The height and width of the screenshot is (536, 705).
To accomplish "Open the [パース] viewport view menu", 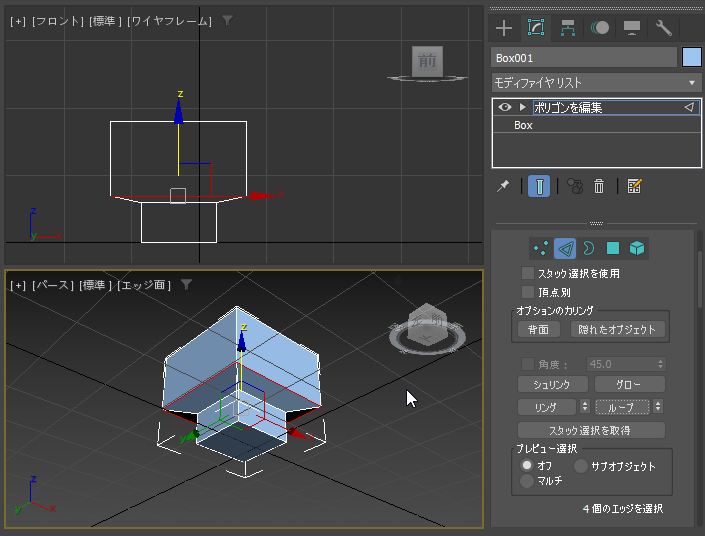I will tap(53, 285).
